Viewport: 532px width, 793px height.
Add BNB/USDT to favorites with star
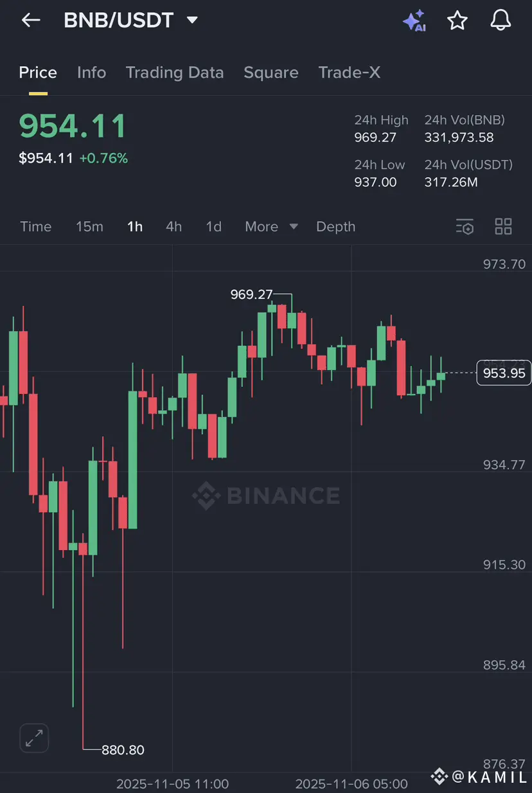pos(457,21)
